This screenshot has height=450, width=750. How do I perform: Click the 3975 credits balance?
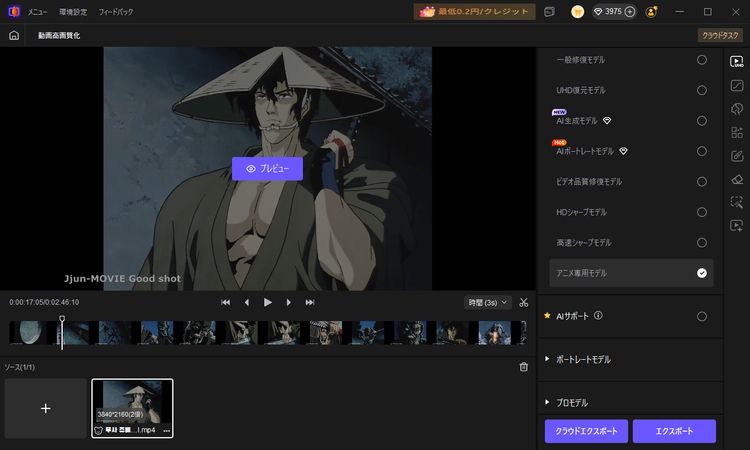click(613, 11)
